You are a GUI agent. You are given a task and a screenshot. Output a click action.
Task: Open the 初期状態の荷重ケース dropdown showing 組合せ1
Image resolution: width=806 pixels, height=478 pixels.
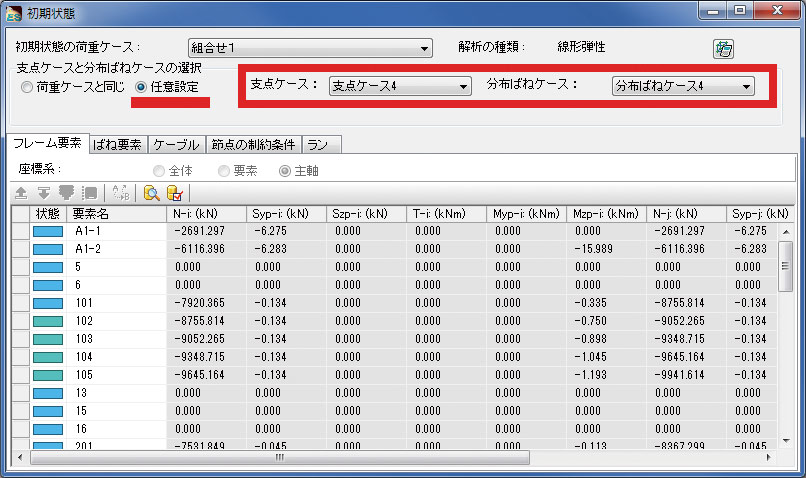(x=310, y=48)
